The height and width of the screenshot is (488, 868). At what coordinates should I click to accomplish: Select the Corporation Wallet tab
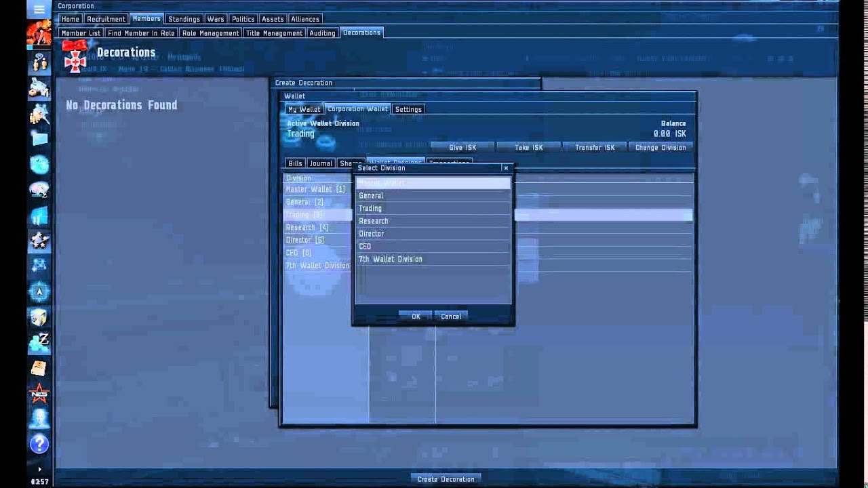click(x=357, y=108)
